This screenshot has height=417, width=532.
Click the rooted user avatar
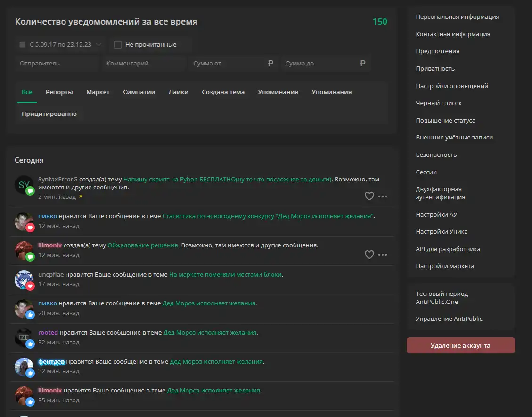[24, 337]
